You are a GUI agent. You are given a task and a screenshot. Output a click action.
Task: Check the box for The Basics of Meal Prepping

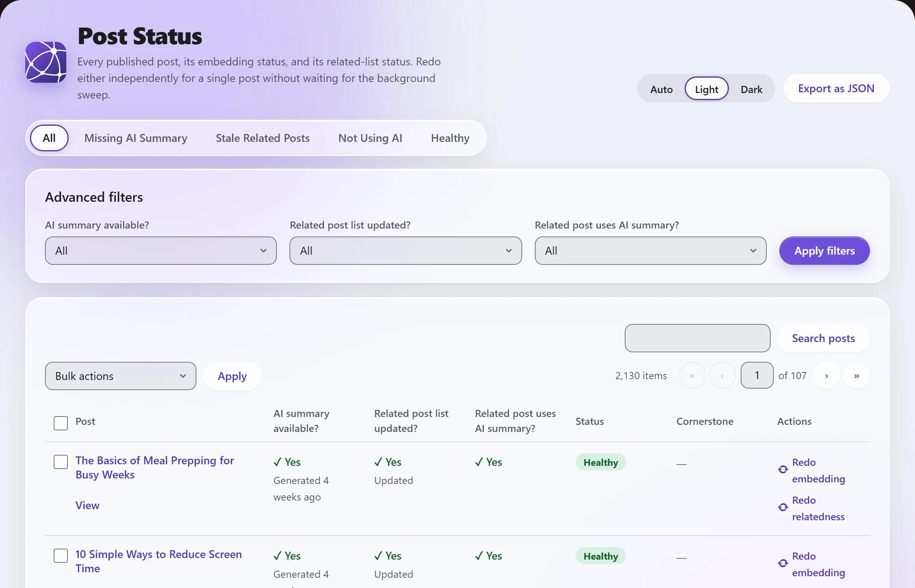pyautogui.click(x=61, y=461)
